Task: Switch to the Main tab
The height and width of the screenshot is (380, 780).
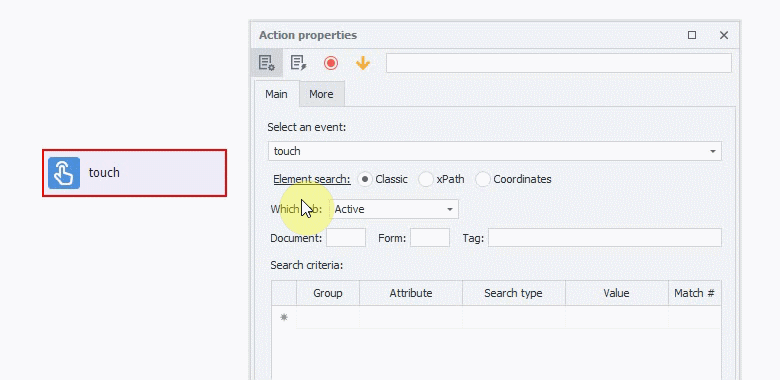Action: coord(276,94)
